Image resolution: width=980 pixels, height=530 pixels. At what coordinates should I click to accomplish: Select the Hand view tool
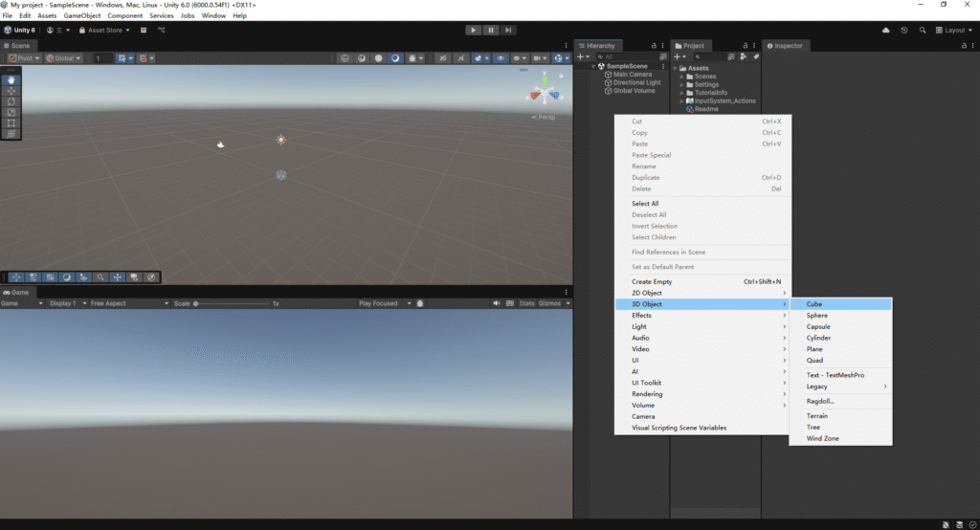point(11,80)
